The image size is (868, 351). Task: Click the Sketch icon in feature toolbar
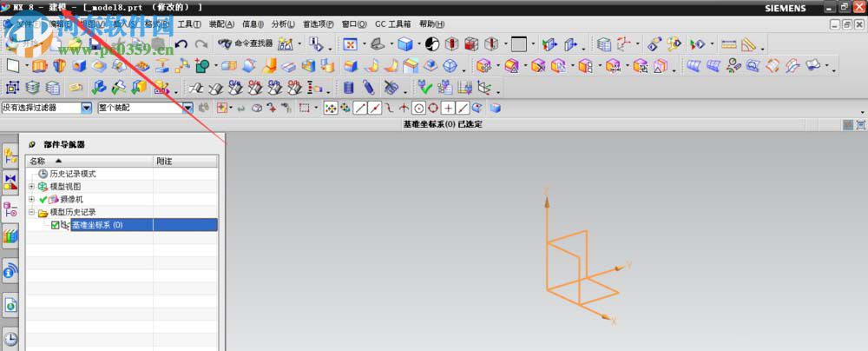14,65
